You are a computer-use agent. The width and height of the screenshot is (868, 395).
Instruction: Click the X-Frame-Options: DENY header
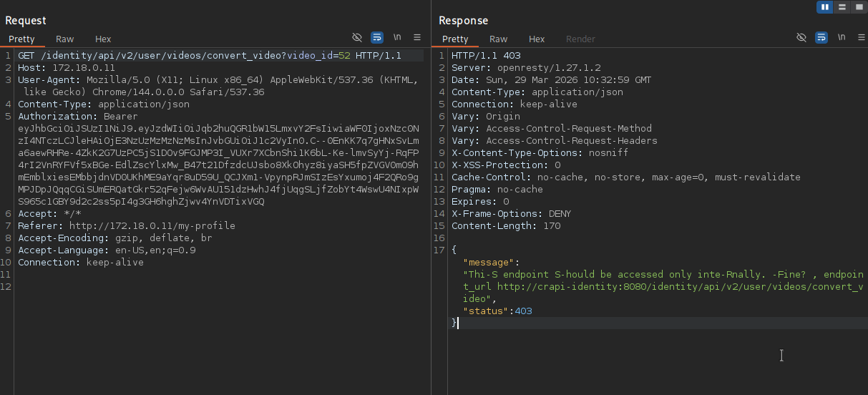(512, 213)
